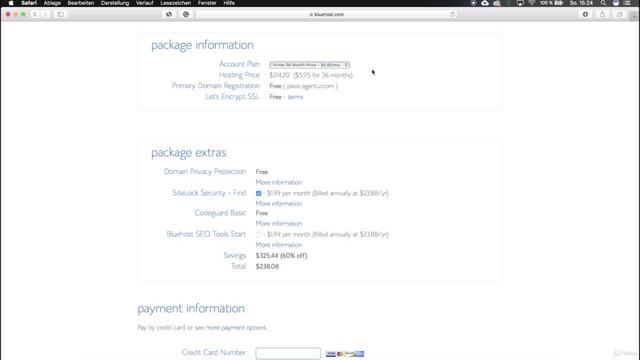Show the Safari tab overview button
This screenshot has width=640, height=360.
[x=620, y=14]
